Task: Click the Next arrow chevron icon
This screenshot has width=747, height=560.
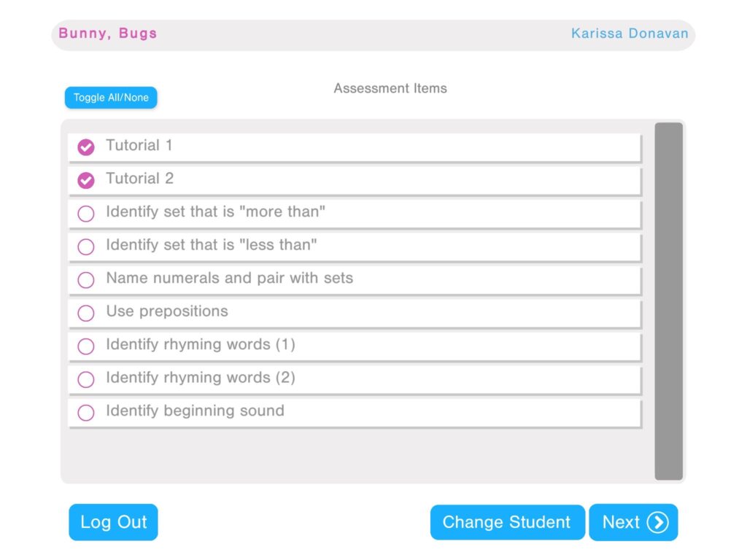Action: 657,522
